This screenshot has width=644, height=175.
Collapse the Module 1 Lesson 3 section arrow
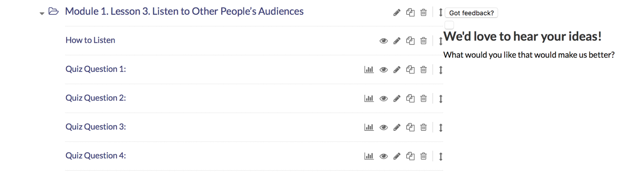pos(42,14)
